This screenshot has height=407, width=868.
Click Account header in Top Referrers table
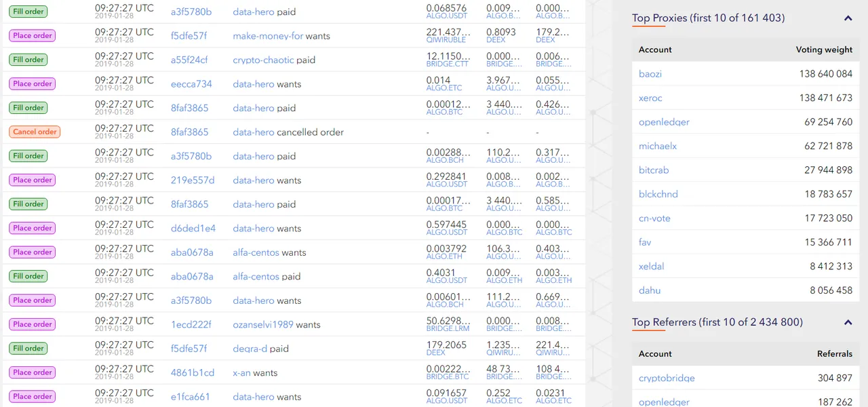coord(655,353)
